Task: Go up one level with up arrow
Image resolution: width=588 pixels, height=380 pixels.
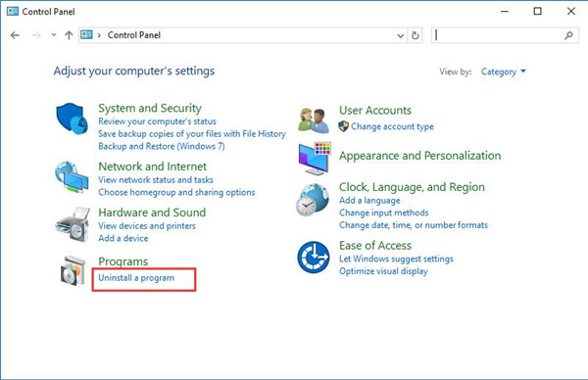Action: pos(69,35)
